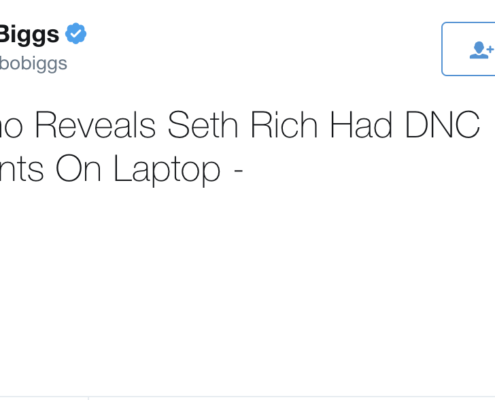Click 'Rich' in the tweet text
Viewport: 495px width, 400px height.
pyautogui.click(x=284, y=125)
